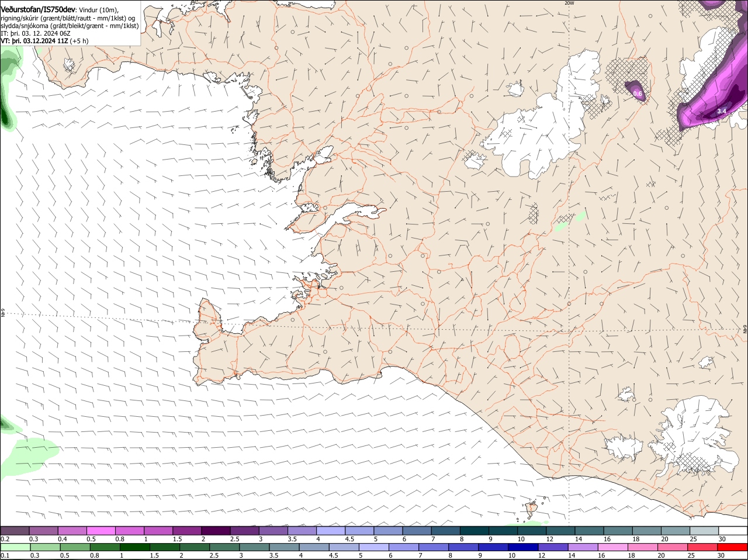This screenshot has width=748, height=560.
Task: Select the bright pink upper swatch labeled 0.5
Action: tap(101, 531)
